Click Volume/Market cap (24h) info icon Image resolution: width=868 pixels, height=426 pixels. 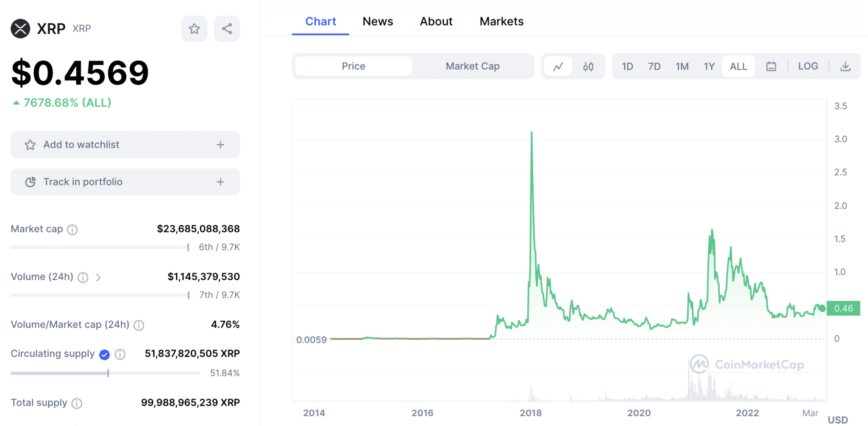pos(139,325)
